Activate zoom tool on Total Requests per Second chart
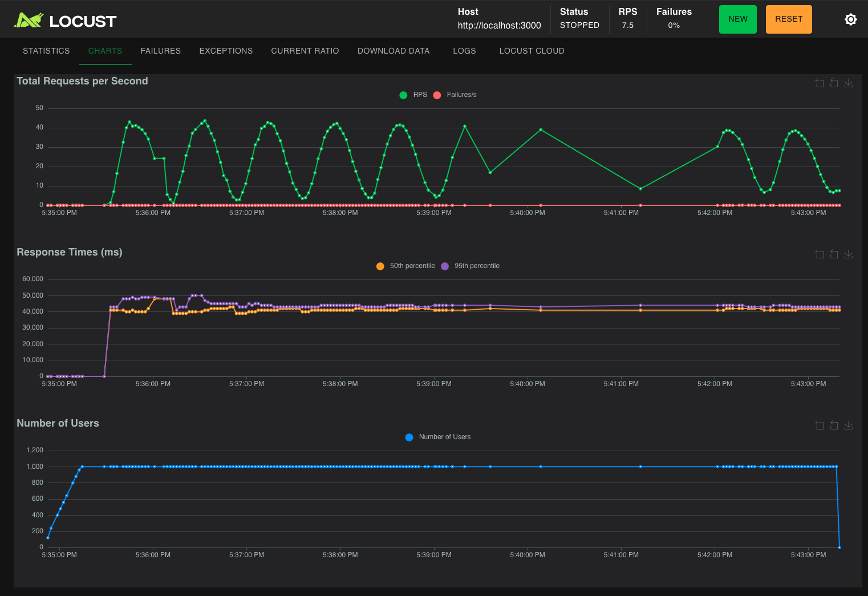 (820, 83)
